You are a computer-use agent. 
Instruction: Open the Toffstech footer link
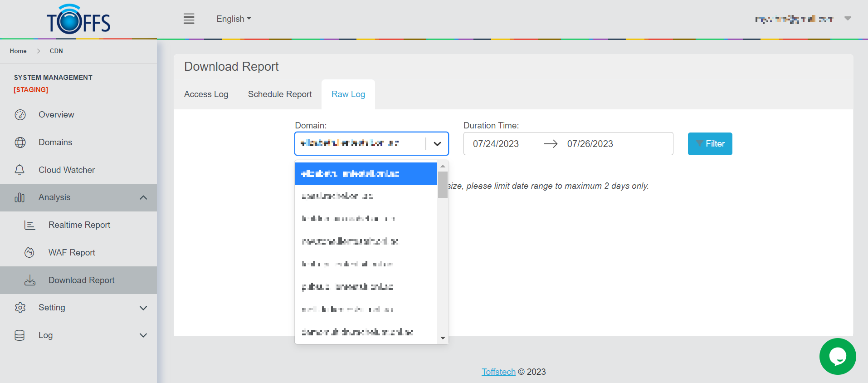coord(498,372)
